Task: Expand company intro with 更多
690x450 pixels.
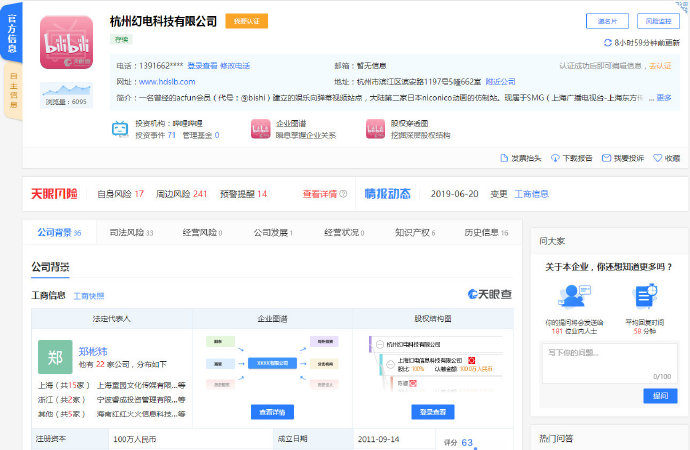Action: click(x=664, y=98)
